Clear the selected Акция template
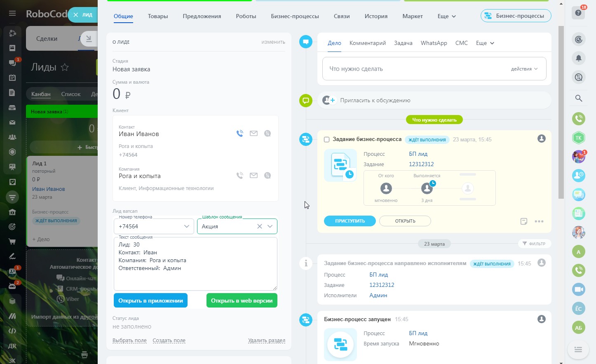The height and width of the screenshot is (364, 596). click(260, 226)
